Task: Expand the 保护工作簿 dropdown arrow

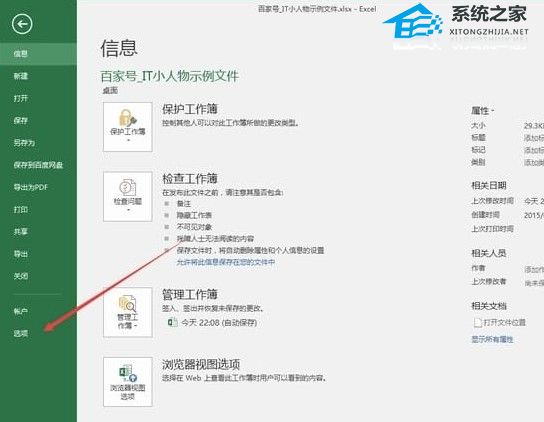Action: point(128,141)
